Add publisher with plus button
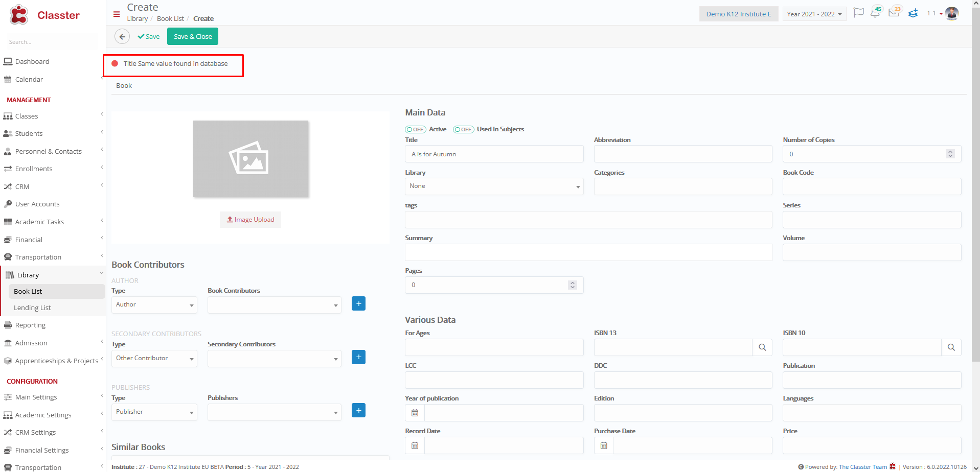This screenshot has height=472, width=980. (359, 410)
